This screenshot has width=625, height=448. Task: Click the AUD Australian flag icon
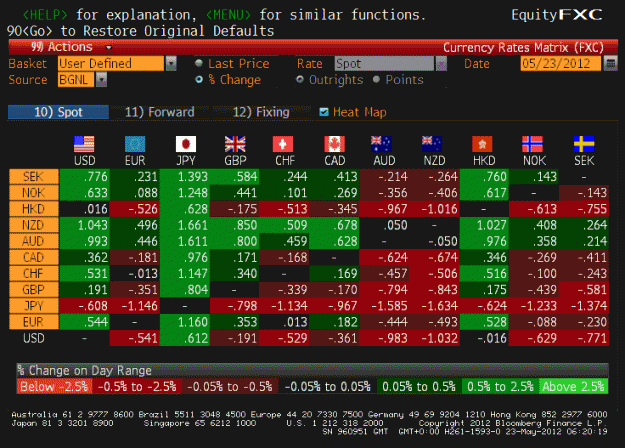(x=381, y=144)
